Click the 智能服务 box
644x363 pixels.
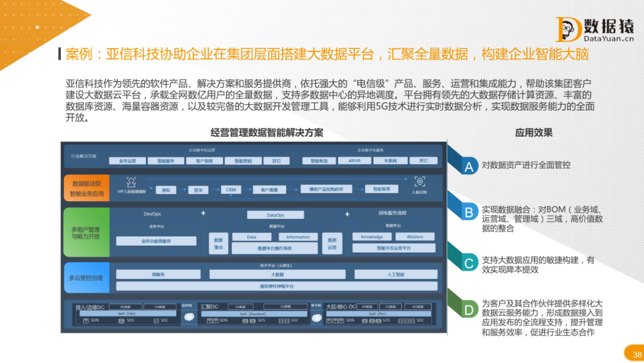coord(166,161)
